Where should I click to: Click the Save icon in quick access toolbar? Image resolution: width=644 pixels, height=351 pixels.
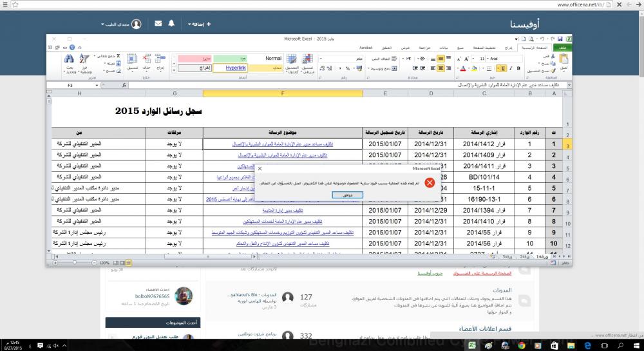click(x=560, y=39)
